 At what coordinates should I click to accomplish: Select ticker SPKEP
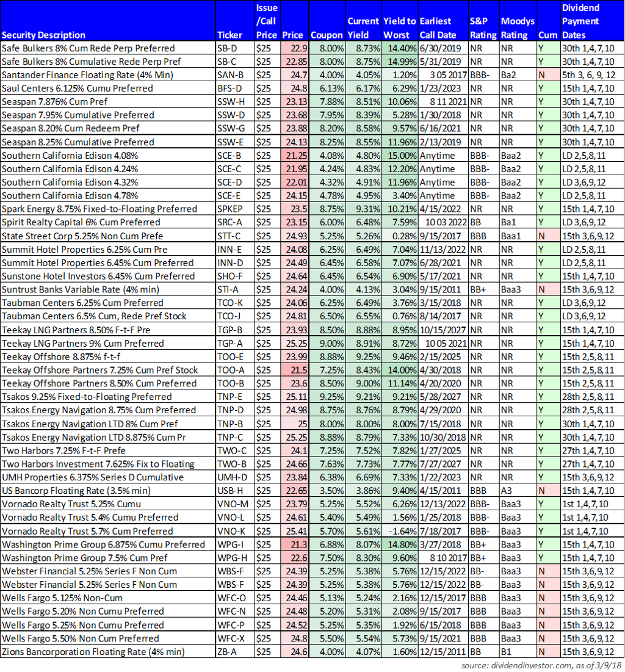click(x=235, y=209)
